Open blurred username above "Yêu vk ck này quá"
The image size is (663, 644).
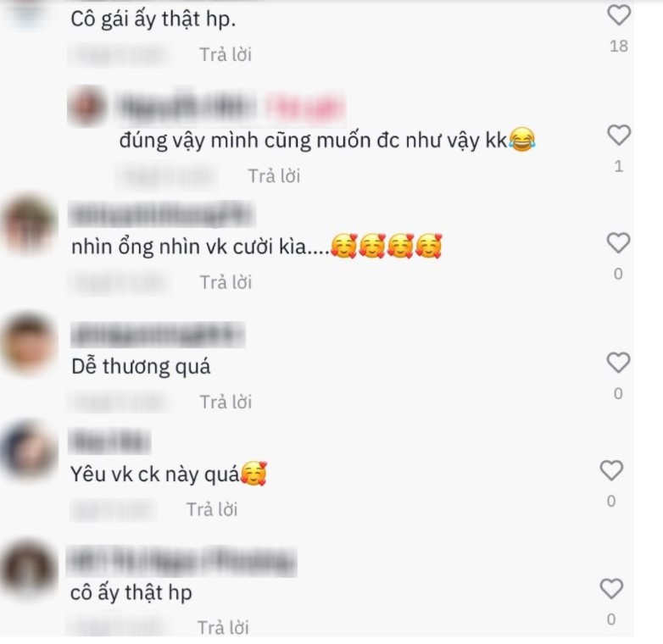(x=109, y=441)
